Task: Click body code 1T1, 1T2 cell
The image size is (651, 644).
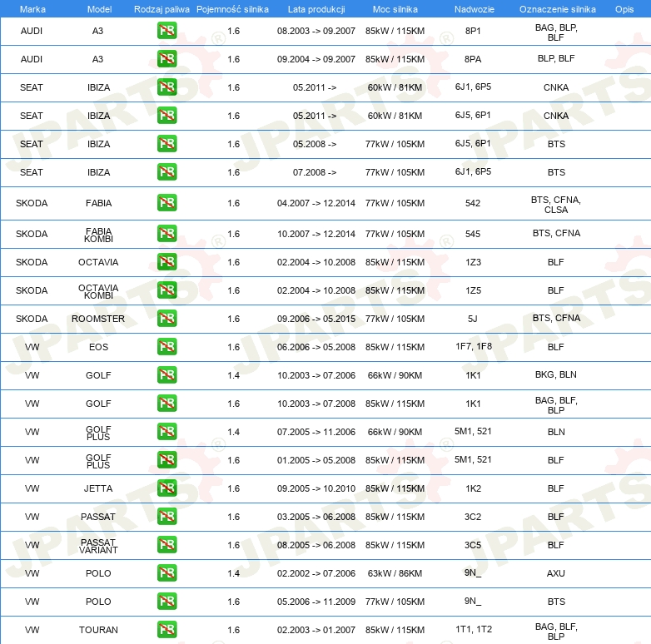Action: [474, 629]
